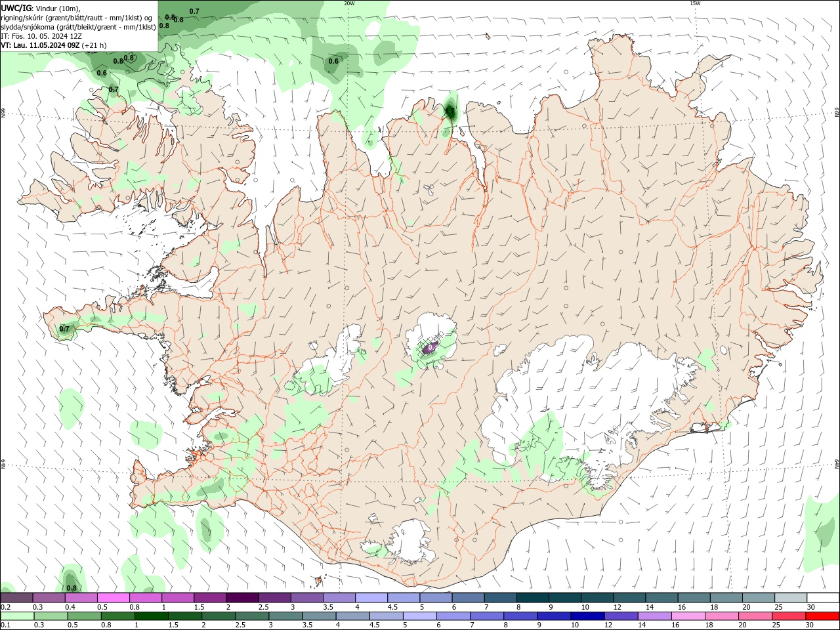Screen dimensions: 840x630
Task: Pick the white 30 mm snow swatch
Action: 823,598
